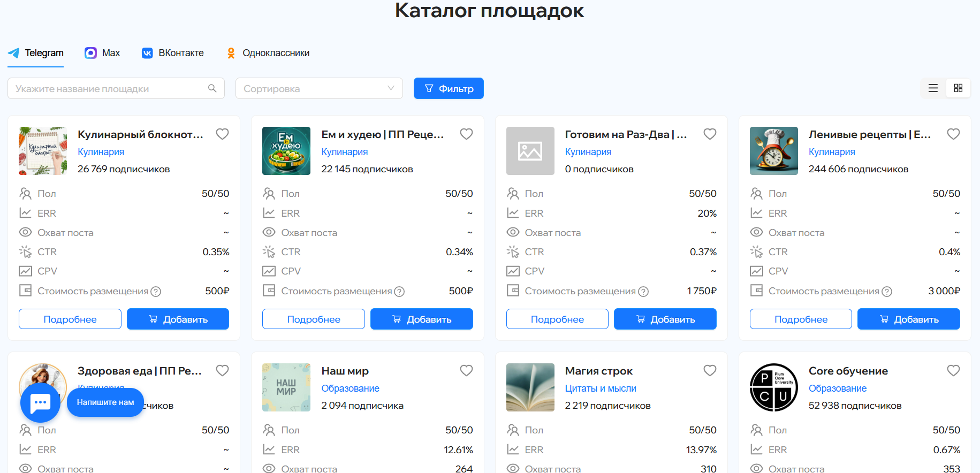Favorite the Магия строк channel
980x473 pixels.
coord(710,371)
